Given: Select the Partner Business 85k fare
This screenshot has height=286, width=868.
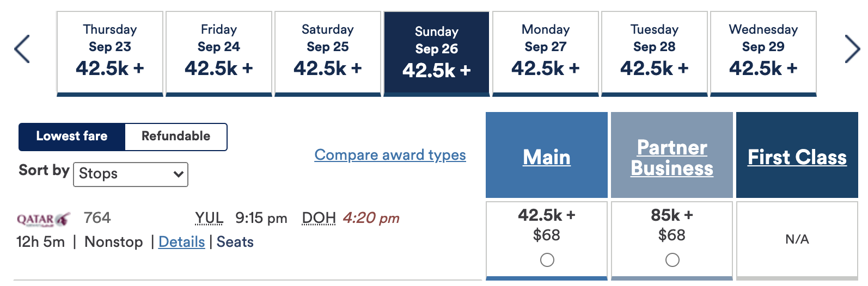Looking at the screenshot, I should click(x=672, y=260).
